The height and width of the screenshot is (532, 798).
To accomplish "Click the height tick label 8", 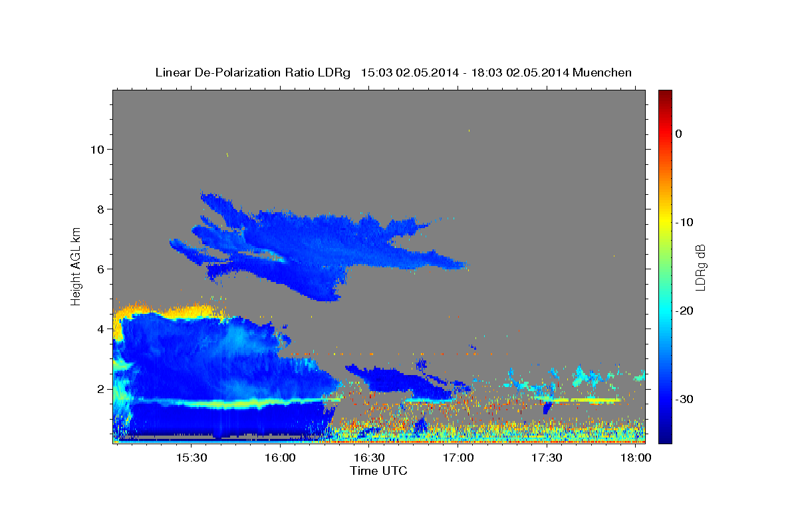I will (100, 209).
